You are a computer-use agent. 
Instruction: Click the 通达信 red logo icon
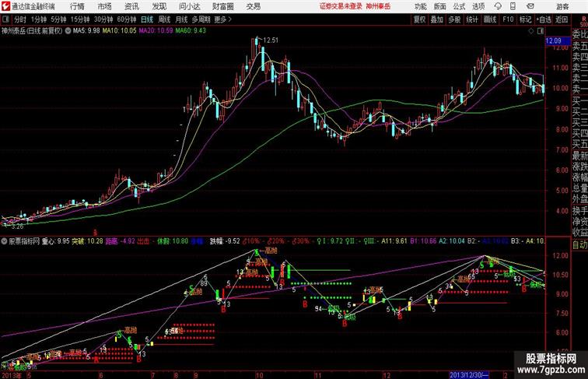point(5,6)
